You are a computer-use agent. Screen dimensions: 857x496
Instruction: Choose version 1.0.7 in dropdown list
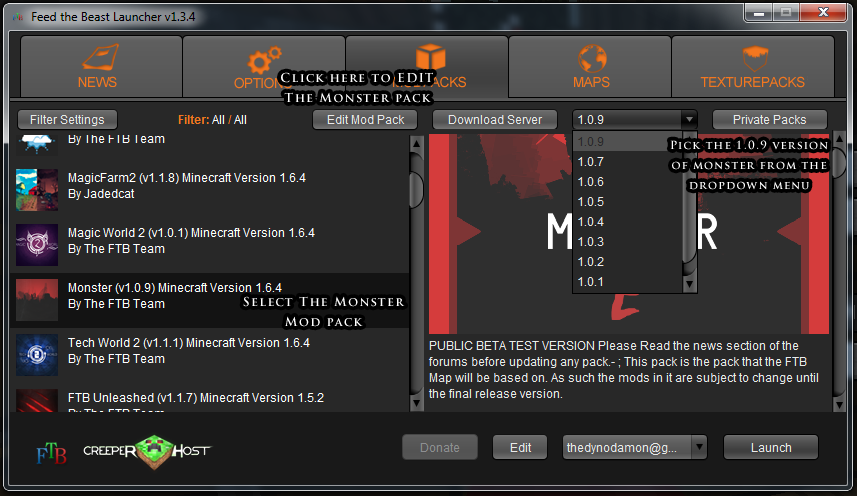(627, 162)
